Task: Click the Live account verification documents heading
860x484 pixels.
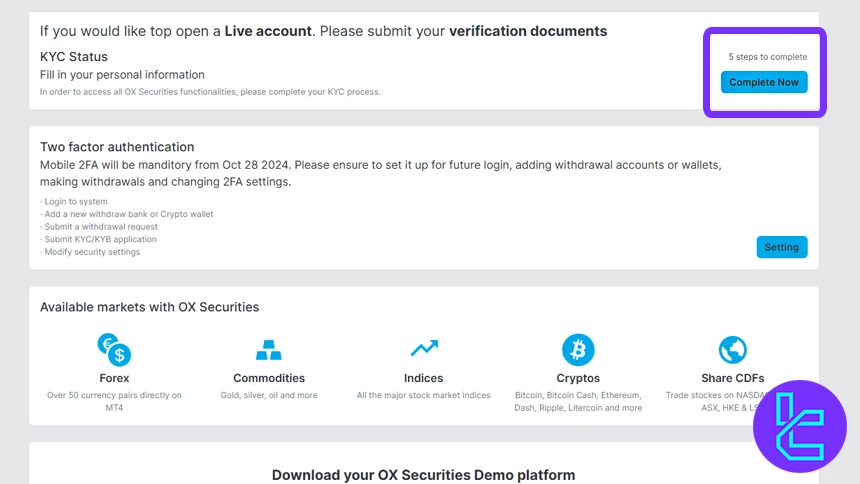Action: point(323,31)
